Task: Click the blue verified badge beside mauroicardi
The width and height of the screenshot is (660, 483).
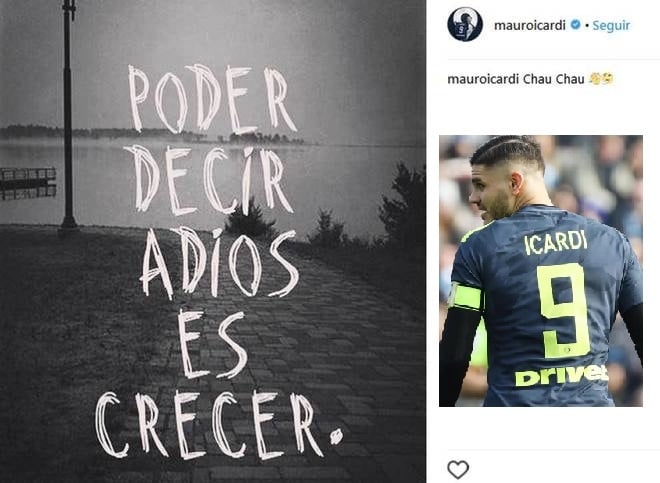Action: (575, 25)
